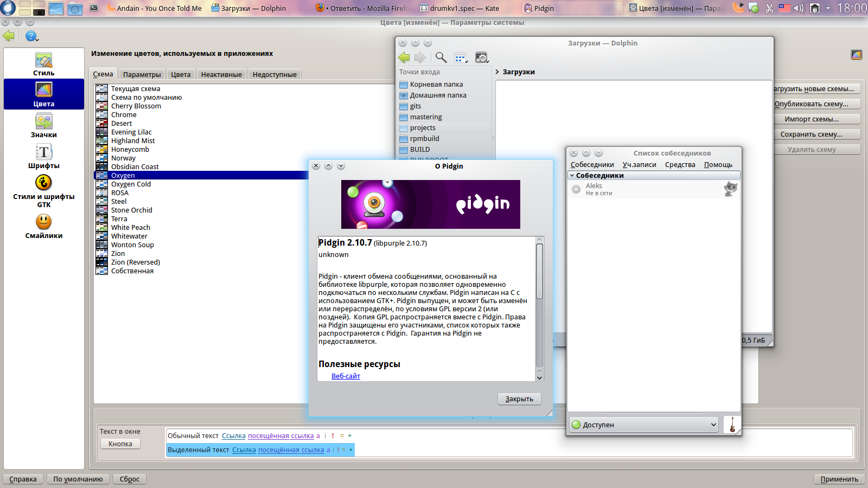Click the show desktop panel icon
The width and height of the screenshot is (868, 488).
point(56,8)
